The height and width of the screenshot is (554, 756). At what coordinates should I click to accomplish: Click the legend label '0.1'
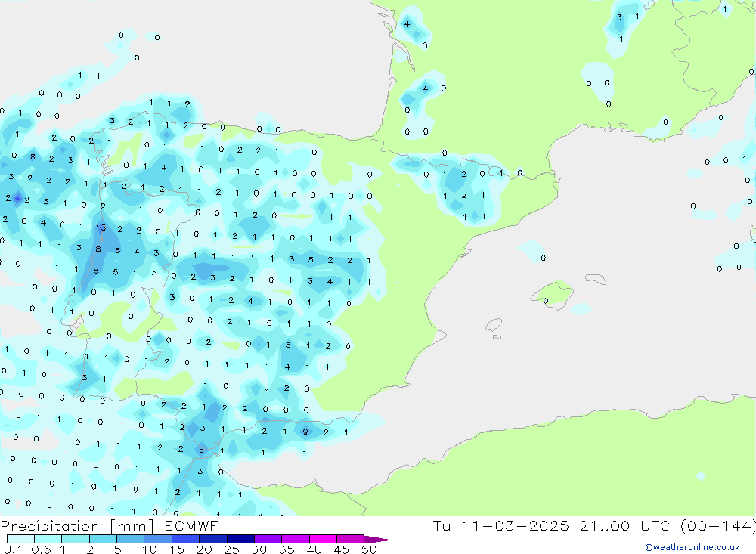[x=13, y=549]
